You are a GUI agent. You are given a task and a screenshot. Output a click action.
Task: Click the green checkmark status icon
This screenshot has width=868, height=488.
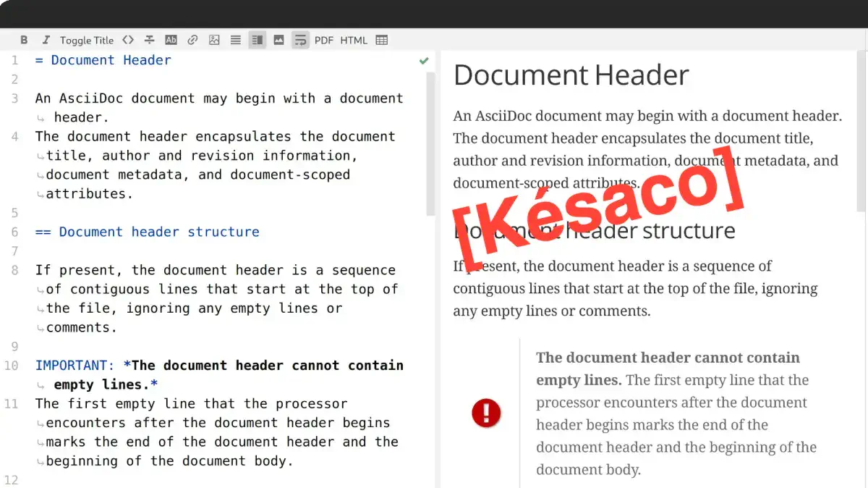click(424, 61)
